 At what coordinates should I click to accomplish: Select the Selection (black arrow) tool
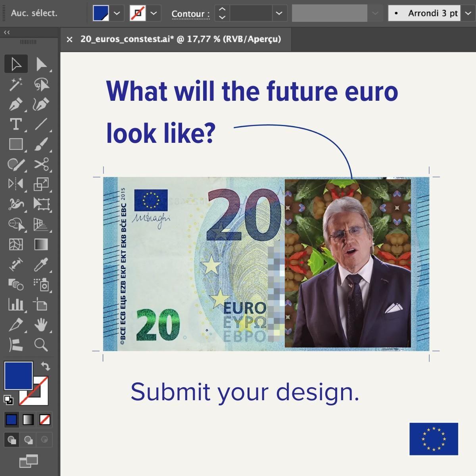click(16, 64)
